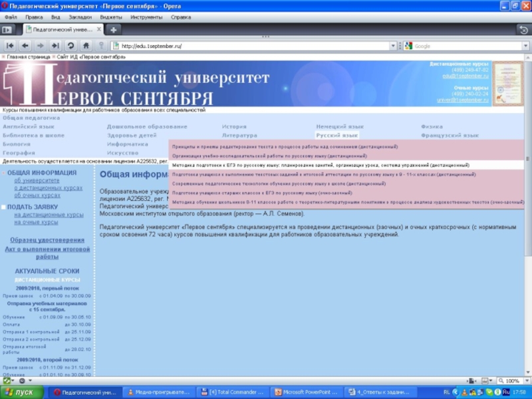This screenshot has width=532, height=399.
Task: Click the Rewind navigation button
Action: [10, 45]
